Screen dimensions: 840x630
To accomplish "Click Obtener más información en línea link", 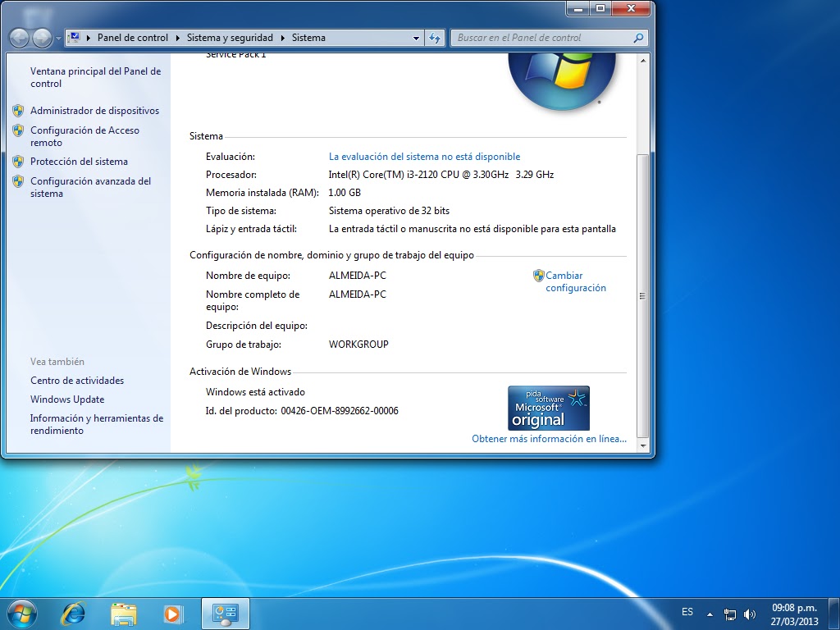I will click(x=549, y=439).
